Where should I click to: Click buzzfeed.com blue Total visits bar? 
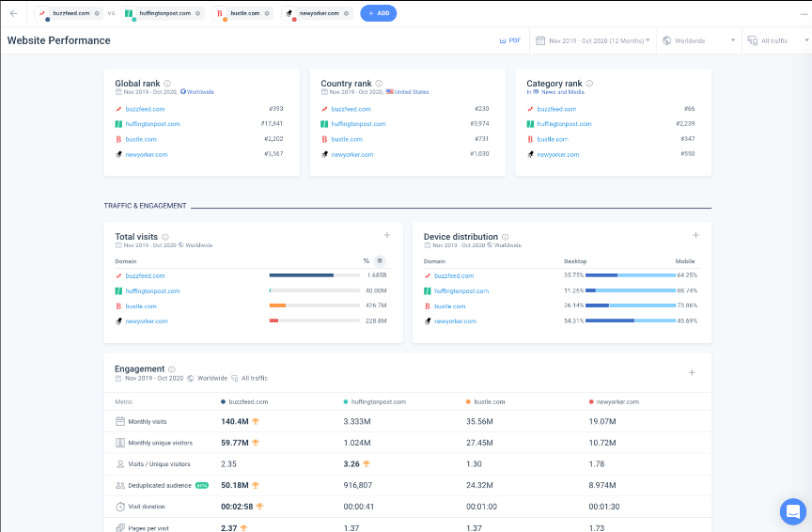click(301, 275)
